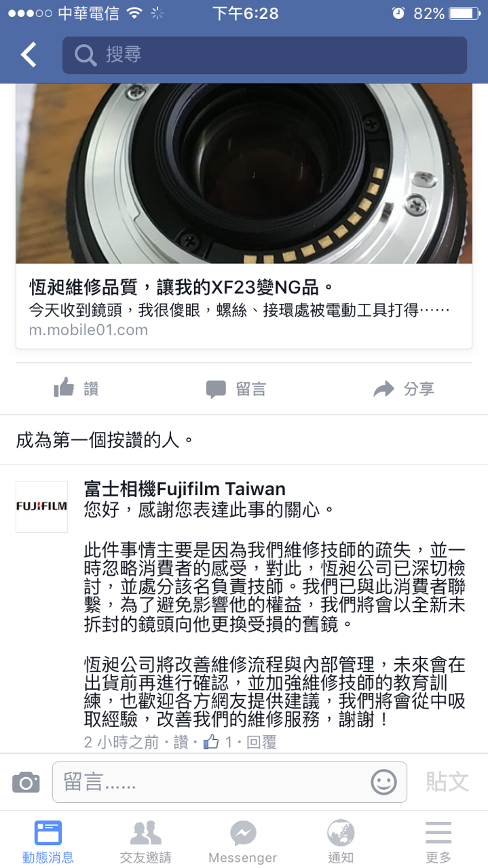This screenshot has height=868, width=488.
Task: Focus the 留言 comment input box
Action: coord(229,783)
